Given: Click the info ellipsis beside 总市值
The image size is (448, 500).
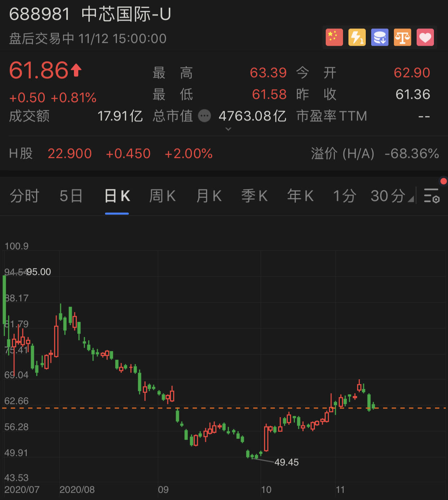Looking at the screenshot, I should tap(205, 116).
